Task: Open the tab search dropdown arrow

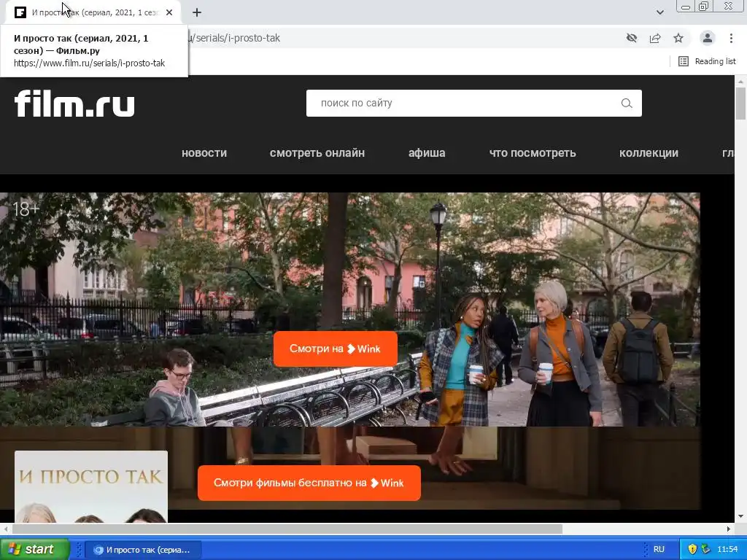Action: (x=659, y=12)
